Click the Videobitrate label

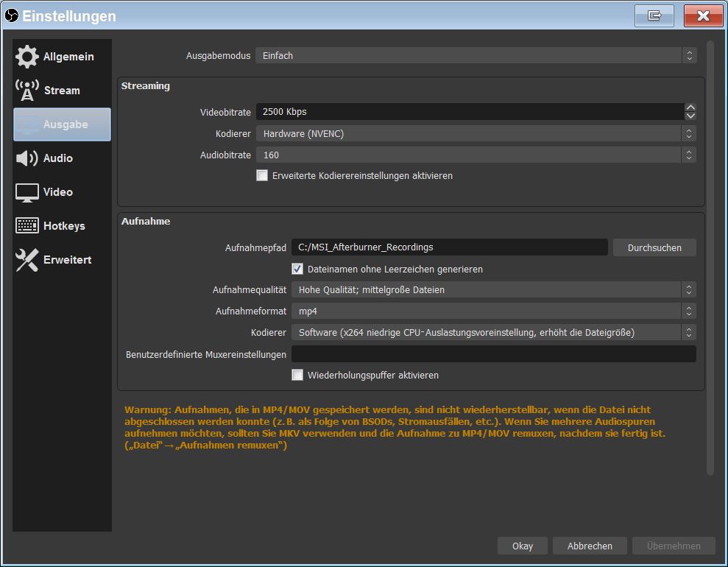click(225, 113)
